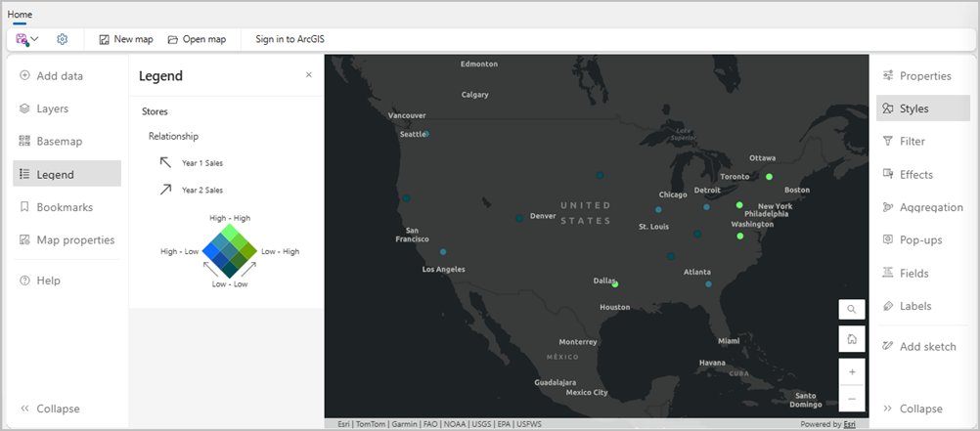Click the green store point near Washington
The height and width of the screenshot is (431, 980).
click(740, 237)
